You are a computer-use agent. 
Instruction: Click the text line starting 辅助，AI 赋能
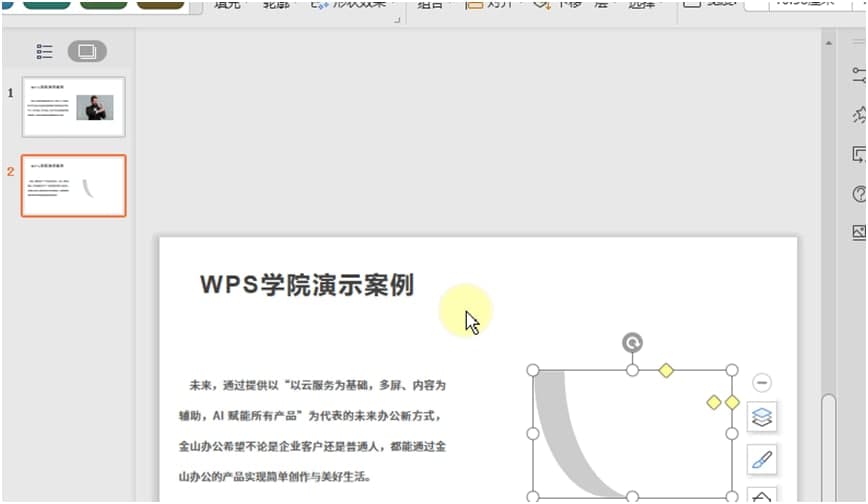point(309,415)
